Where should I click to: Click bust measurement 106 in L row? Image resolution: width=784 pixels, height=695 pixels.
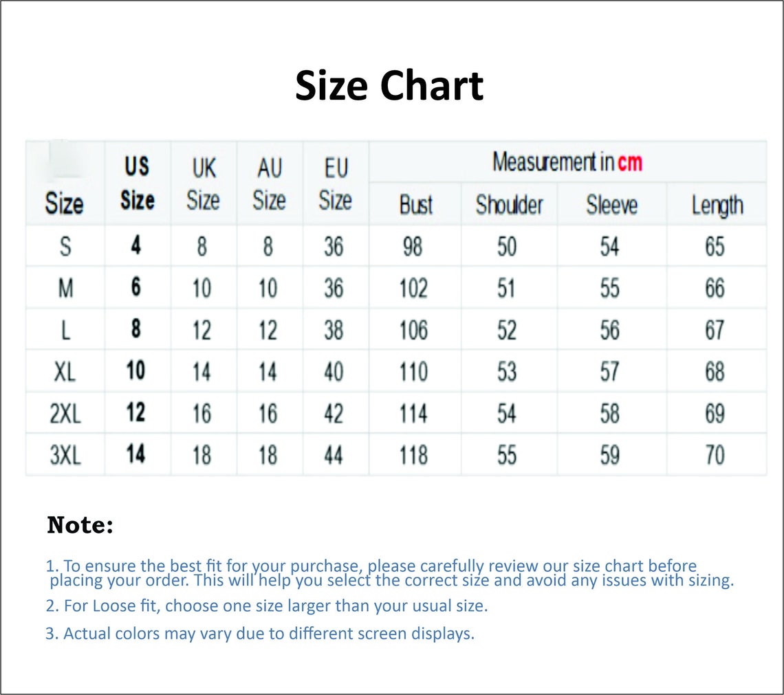(413, 330)
